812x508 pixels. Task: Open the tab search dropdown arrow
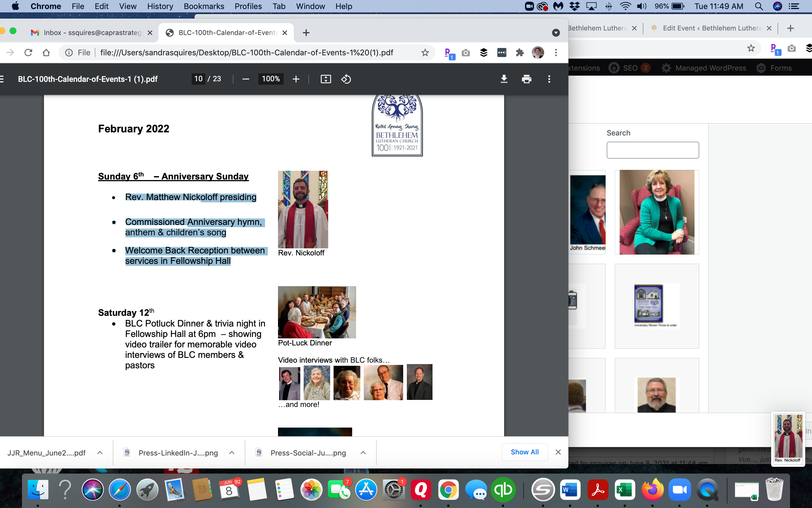pyautogui.click(x=556, y=32)
